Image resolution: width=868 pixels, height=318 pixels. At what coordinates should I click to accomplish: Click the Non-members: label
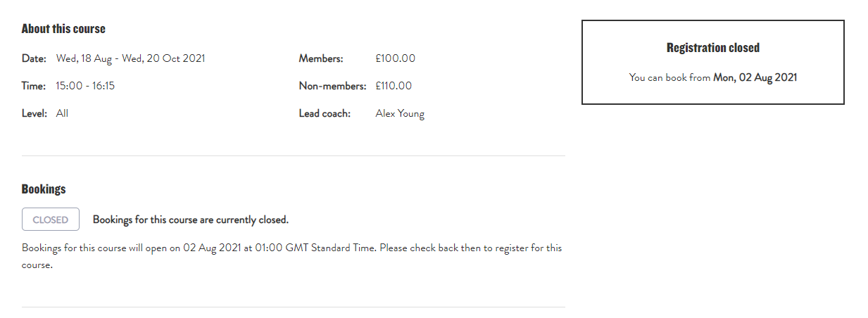tap(332, 86)
